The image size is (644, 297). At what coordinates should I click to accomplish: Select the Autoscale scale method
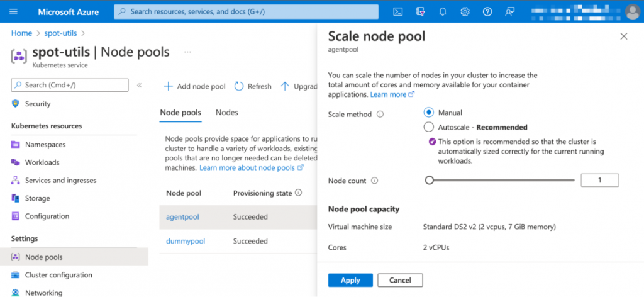(429, 127)
